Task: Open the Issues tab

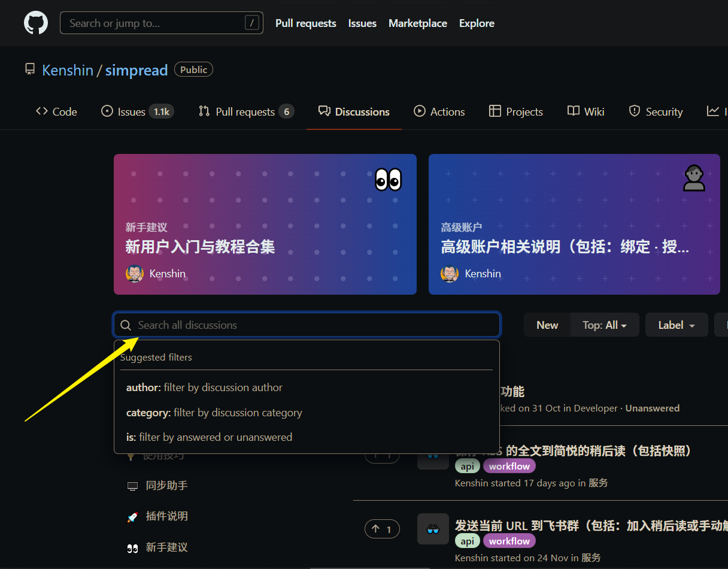Action: click(x=138, y=111)
